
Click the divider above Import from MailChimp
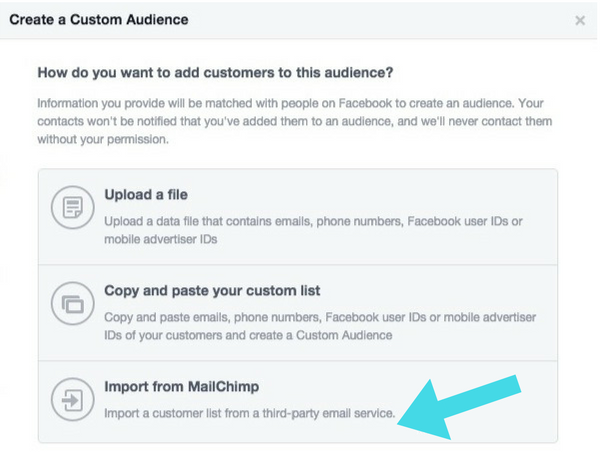point(298,361)
